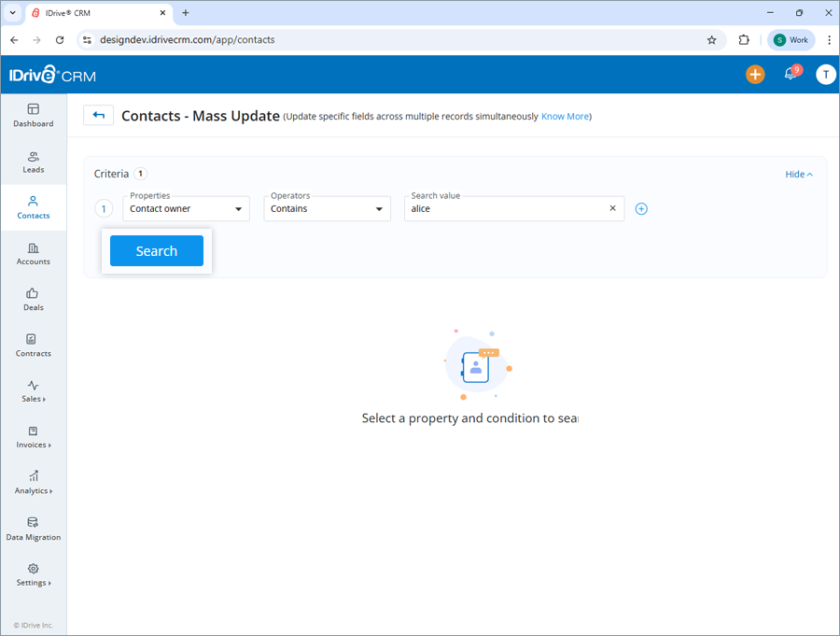Expand the Sales sidebar submenu
840x636 pixels.
tap(33, 392)
